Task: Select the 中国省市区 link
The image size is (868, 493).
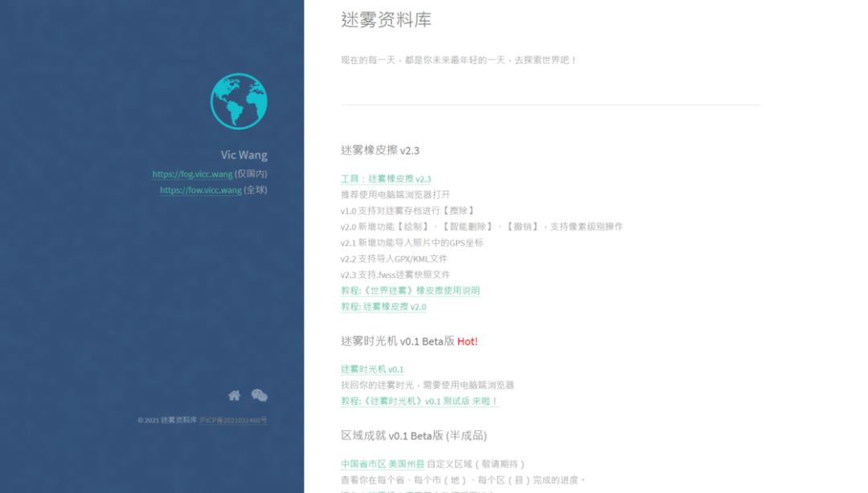Action: tap(363, 463)
